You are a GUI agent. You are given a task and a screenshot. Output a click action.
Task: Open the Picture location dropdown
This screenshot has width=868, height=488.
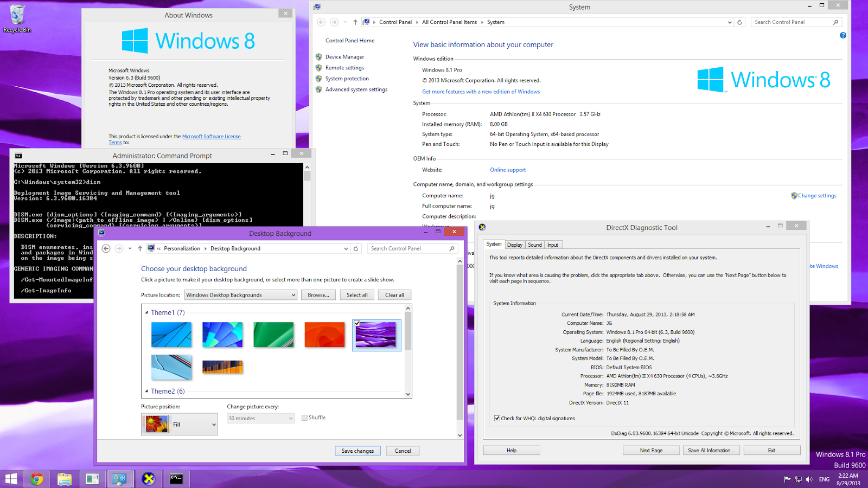(x=293, y=294)
